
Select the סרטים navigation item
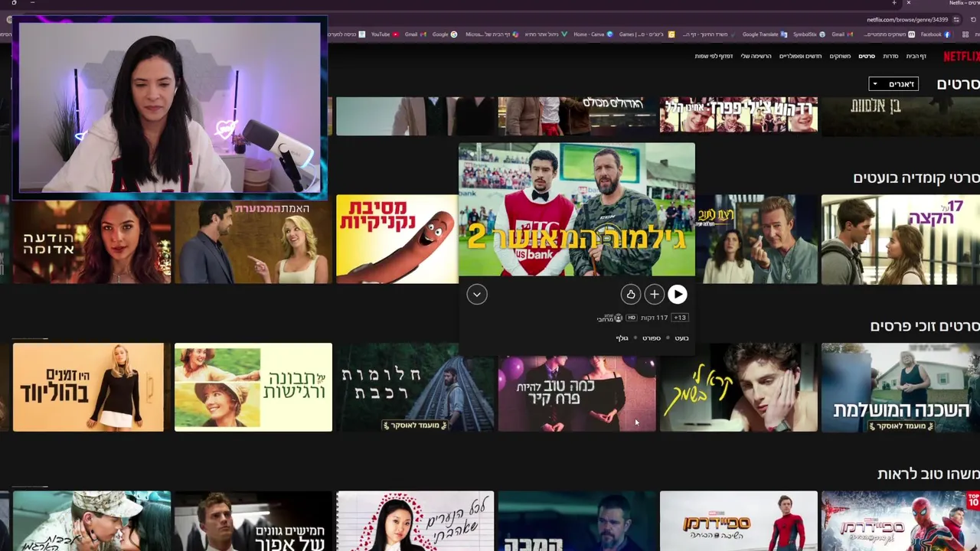tap(867, 56)
